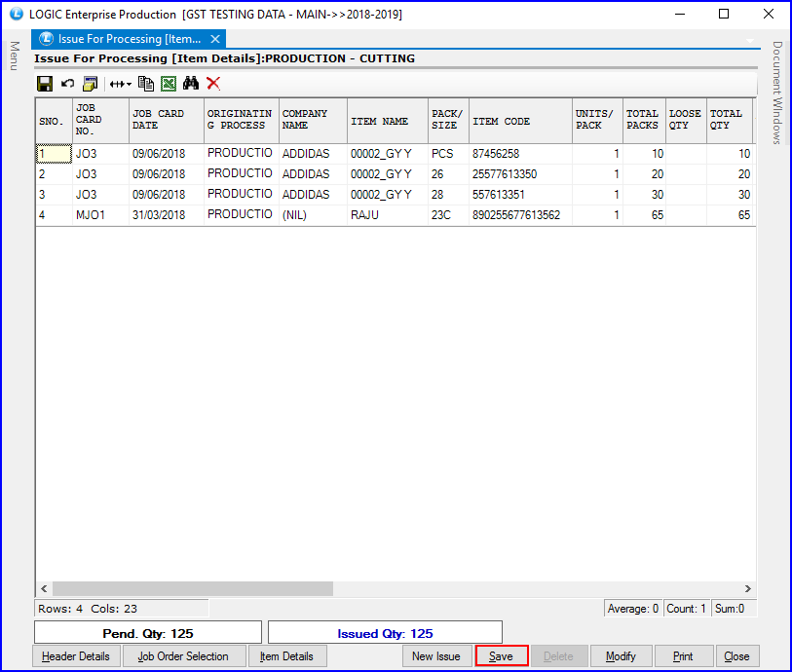Click the floppy disk save icon in toolbar

pos(45,84)
